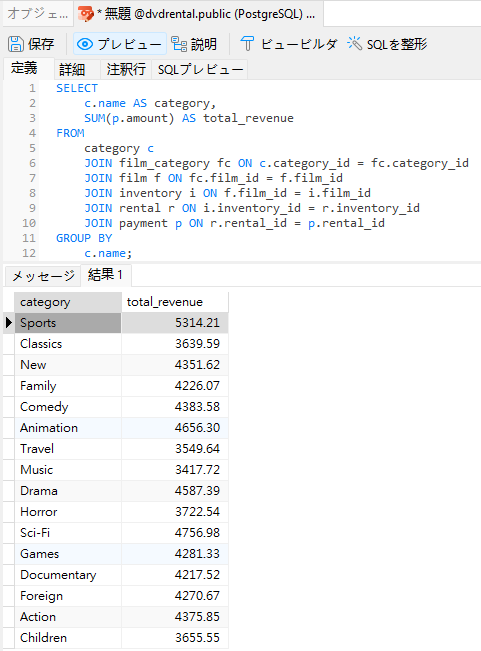Image resolution: width=481 pixels, height=651 pixels.
Task: Click the explain plan icon
Action: point(179,44)
